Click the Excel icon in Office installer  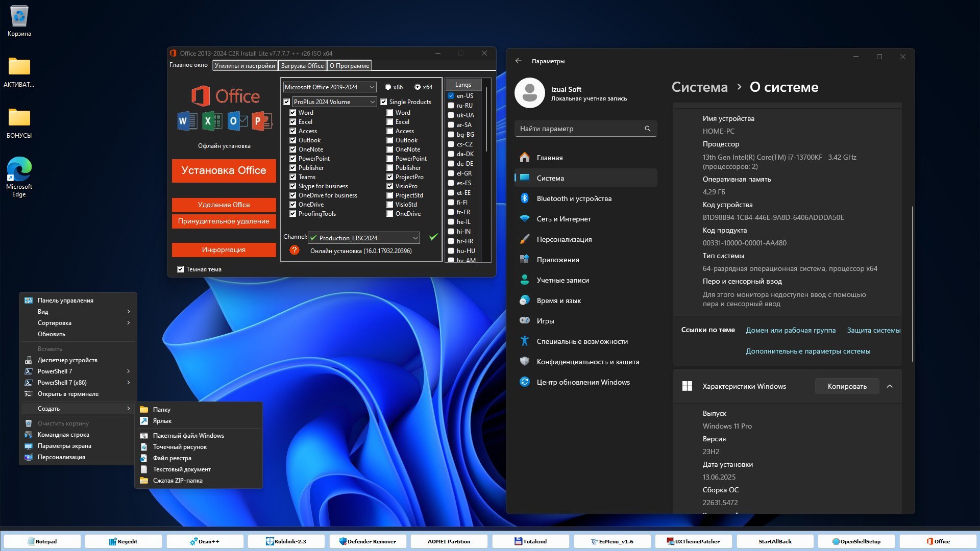[212, 121]
